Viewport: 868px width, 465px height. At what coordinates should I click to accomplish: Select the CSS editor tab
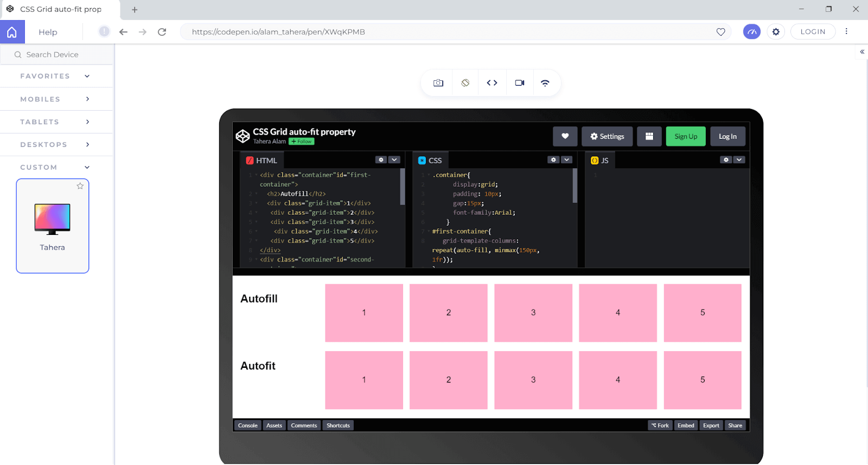[430, 161]
